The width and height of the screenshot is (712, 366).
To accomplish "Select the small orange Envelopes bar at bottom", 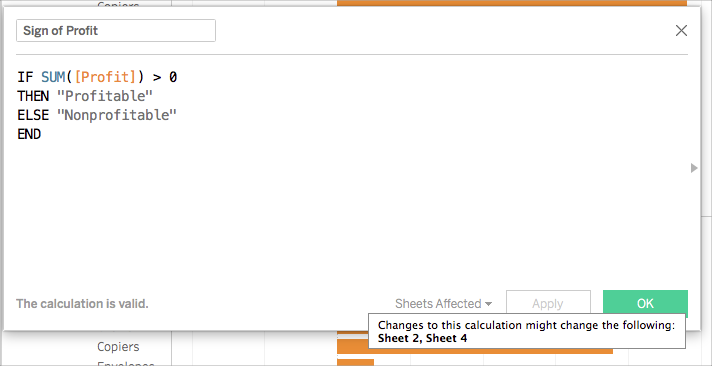I will (355, 362).
